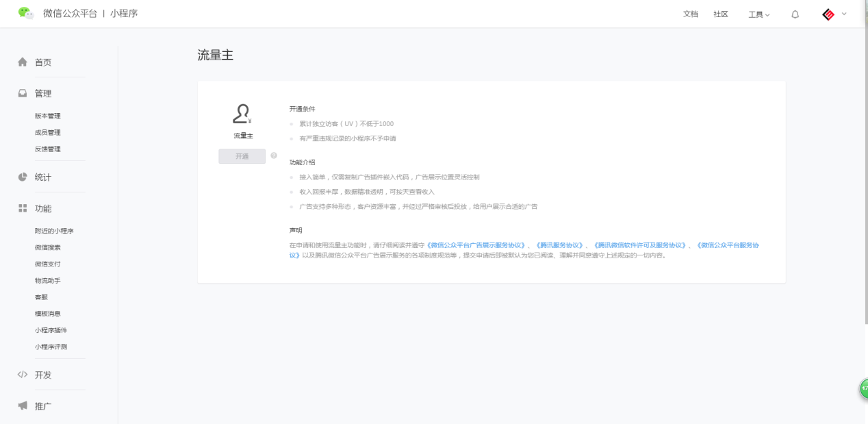Click text 累计独立访客（UV）不低于1000

[346, 123]
